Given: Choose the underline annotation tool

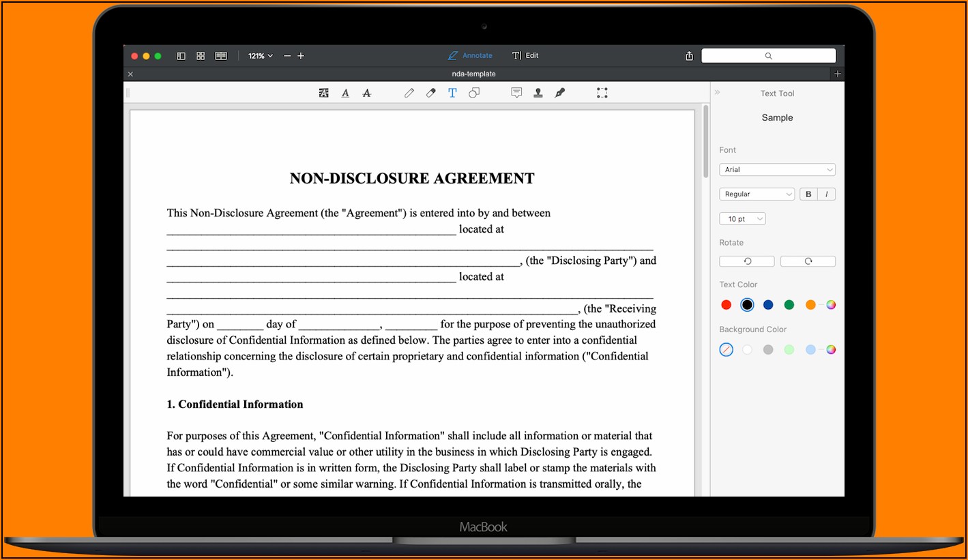Looking at the screenshot, I should pyautogui.click(x=345, y=93).
